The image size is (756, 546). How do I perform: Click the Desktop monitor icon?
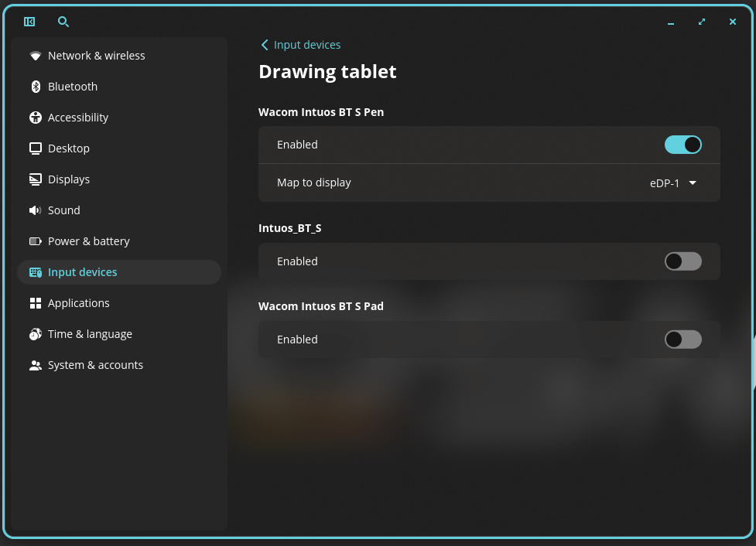tap(35, 148)
